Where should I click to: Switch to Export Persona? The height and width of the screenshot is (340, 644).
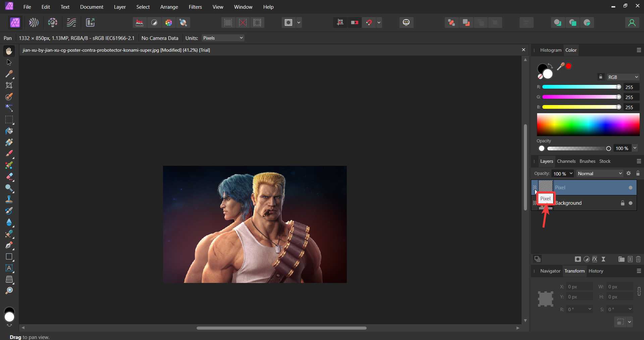[x=90, y=22]
